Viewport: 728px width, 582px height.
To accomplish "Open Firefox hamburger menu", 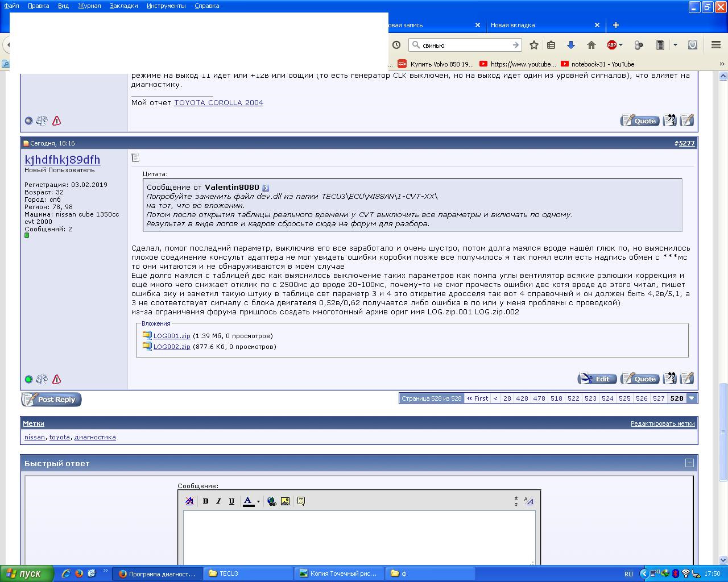I will (716, 45).
